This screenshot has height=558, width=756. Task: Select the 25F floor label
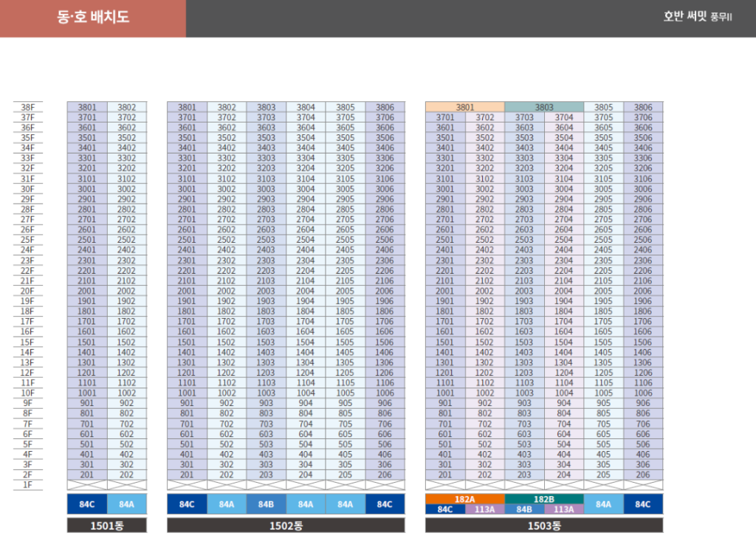tap(28, 239)
